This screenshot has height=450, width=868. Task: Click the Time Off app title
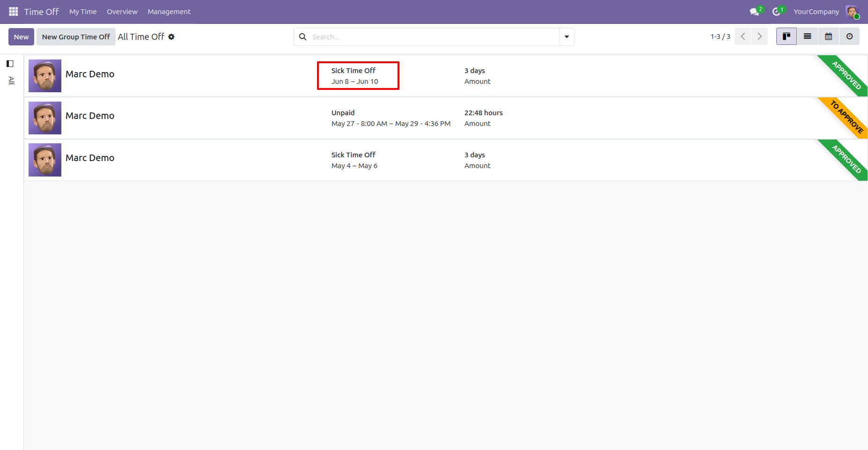point(42,12)
